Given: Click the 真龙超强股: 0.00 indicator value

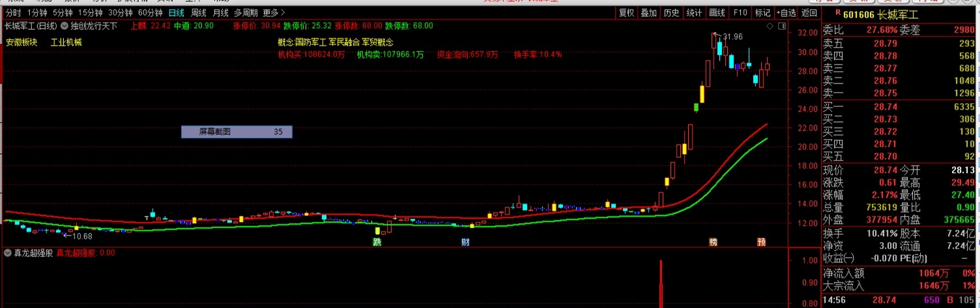Looking at the screenshot, I should click(85, 253).
